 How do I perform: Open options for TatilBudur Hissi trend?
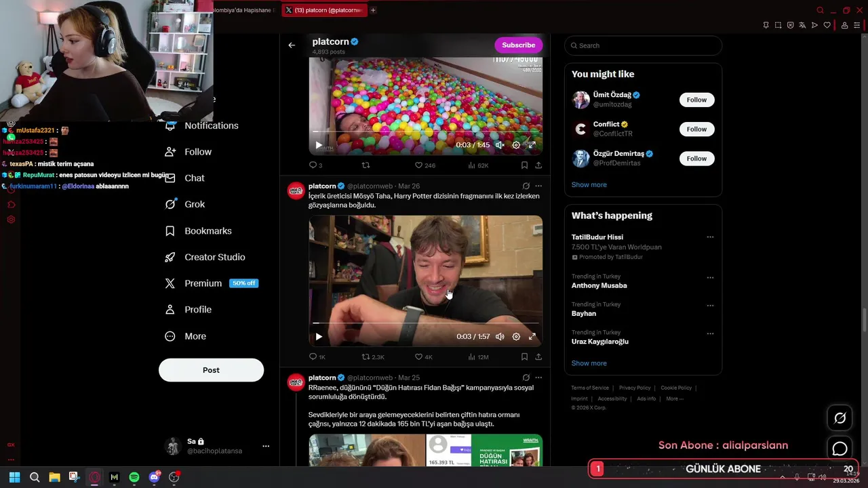[x=710, y=237]
